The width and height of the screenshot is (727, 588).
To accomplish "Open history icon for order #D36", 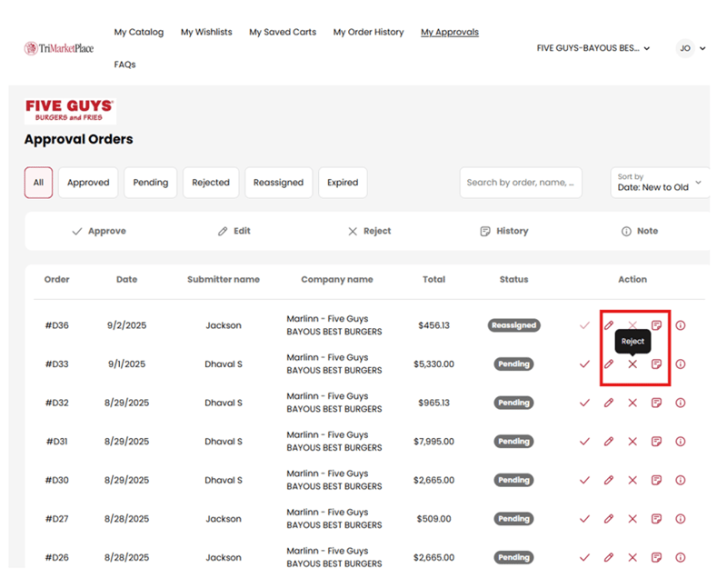I will tap(656, 325).
